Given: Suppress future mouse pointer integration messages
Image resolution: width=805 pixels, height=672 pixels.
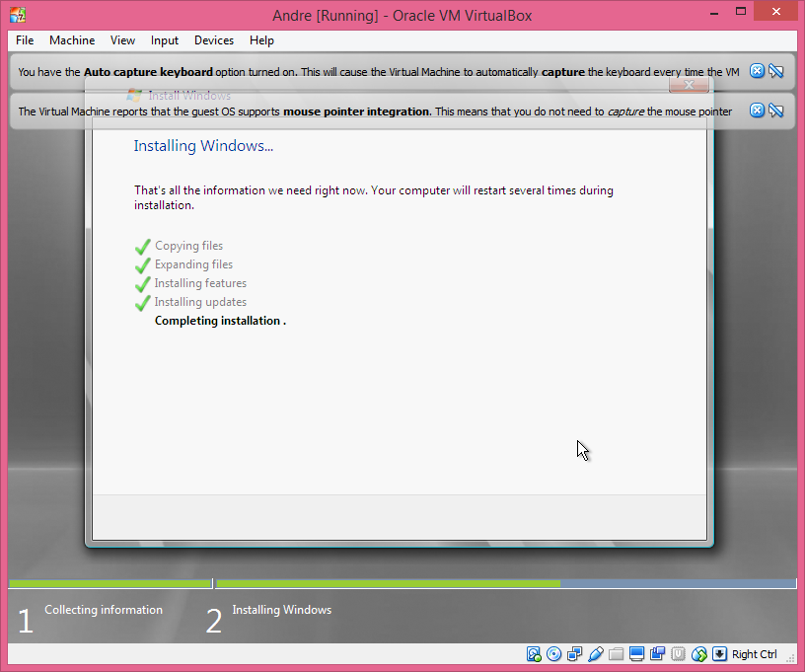Looking at the screenshot, I should coord(775,111).
